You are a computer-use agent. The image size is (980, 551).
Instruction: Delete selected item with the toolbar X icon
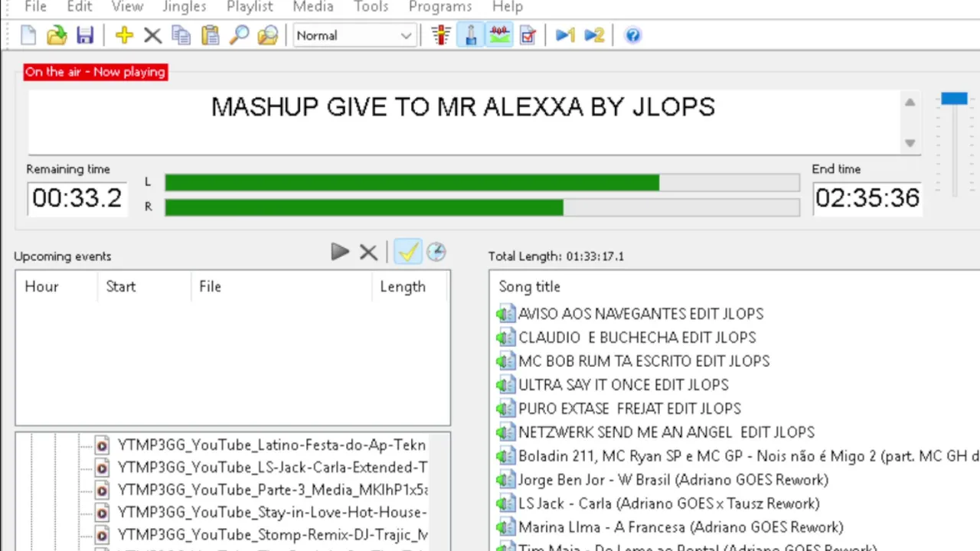coord(152,35)
